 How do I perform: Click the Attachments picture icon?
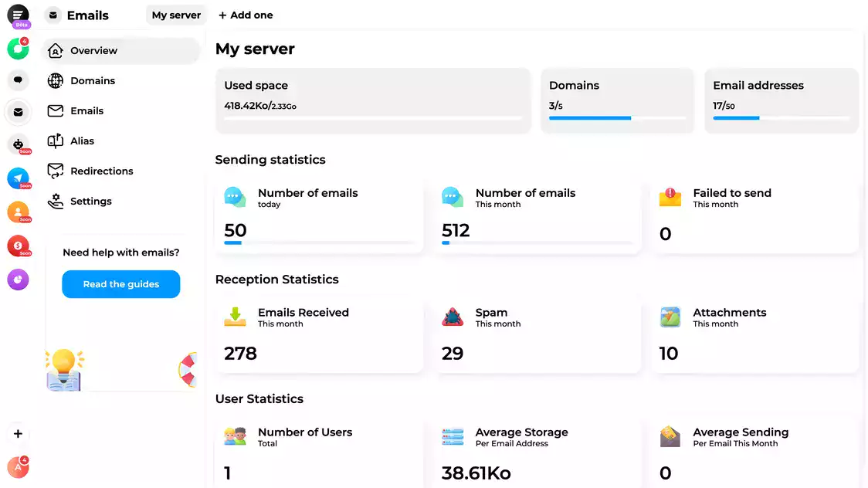tap(670, 317)
